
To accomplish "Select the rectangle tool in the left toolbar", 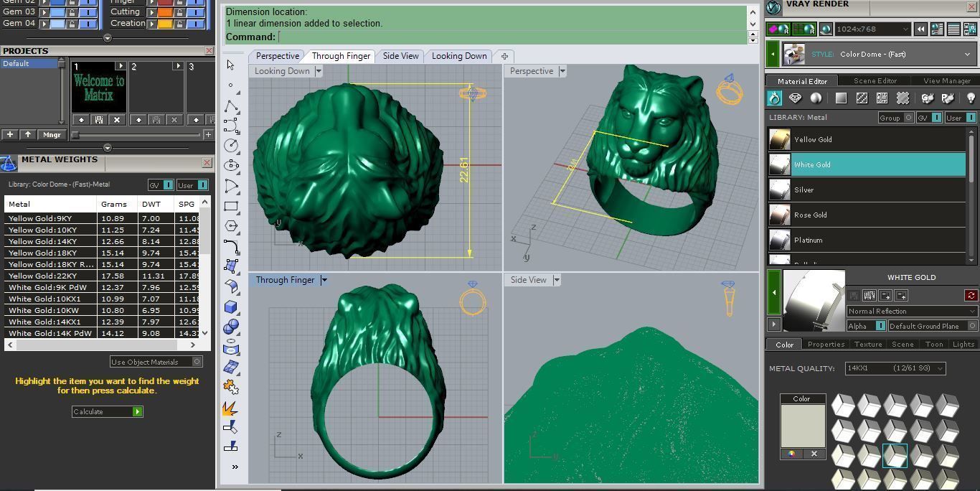I will click(231, 206).
